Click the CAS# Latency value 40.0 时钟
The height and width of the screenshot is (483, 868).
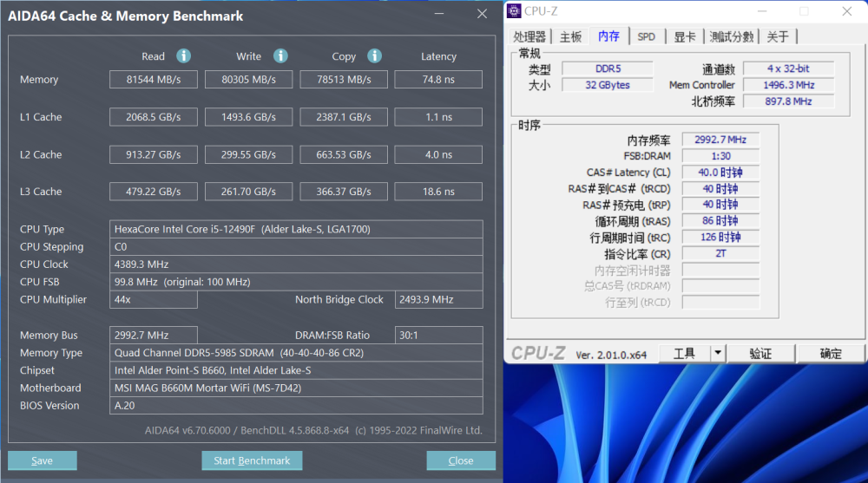(720, 172)
